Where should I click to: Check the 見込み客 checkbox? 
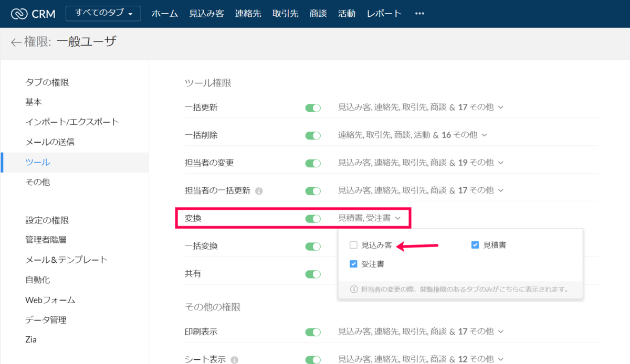(354, 245)
